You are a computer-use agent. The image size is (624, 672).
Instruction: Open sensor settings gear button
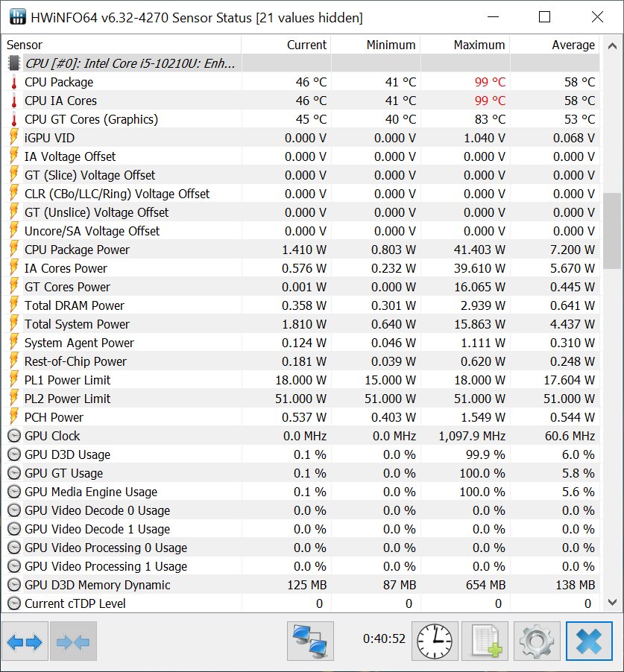[537, 641]
